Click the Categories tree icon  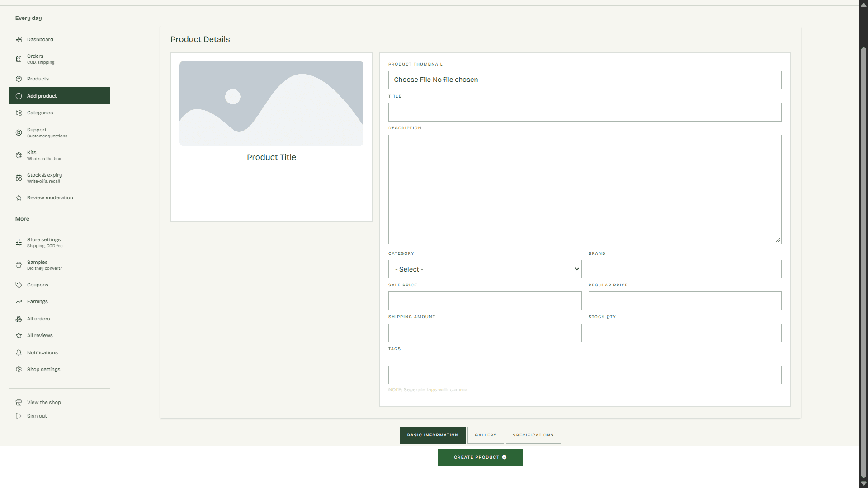tap(19, 113)
